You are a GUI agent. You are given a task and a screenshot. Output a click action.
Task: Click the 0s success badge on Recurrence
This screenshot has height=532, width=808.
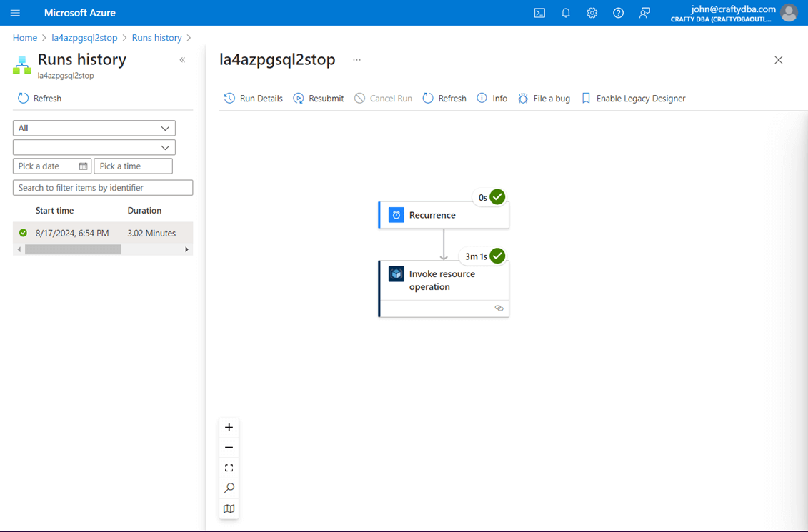tap(489, 196)
